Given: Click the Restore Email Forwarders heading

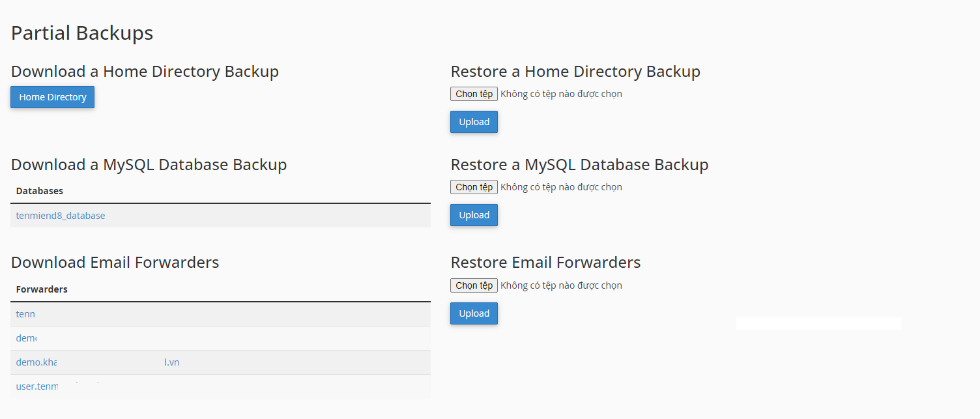Looking at the screenshot, I should point(545,263).
